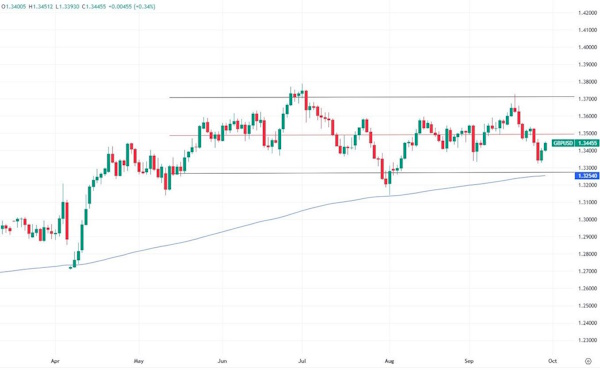The image size is (600, 370).
Task: Select the blue 1.32540 price label
Action: (587, 176)
